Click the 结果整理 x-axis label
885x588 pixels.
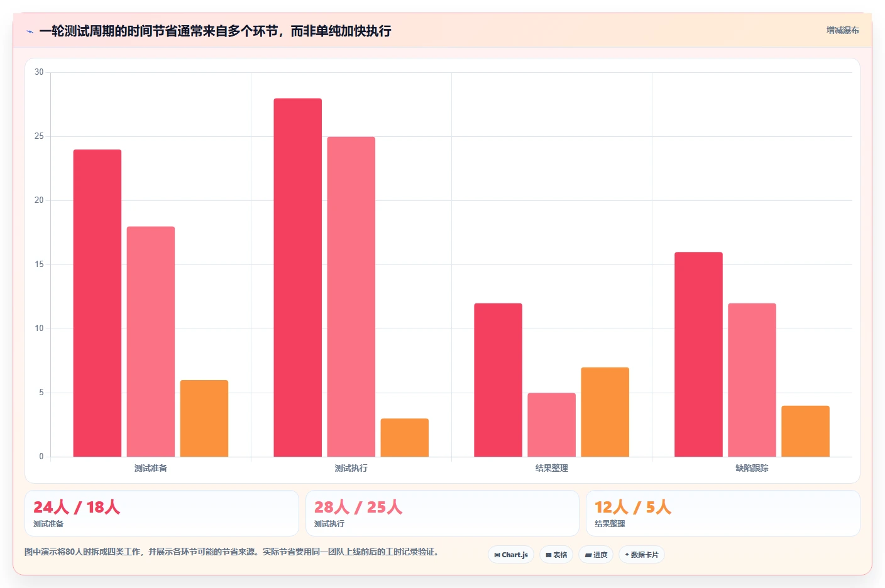click(552, 468)
